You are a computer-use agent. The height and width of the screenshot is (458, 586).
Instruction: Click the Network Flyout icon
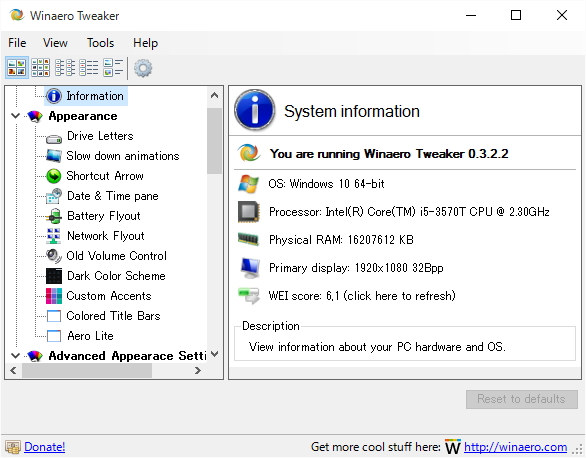point(54,236)
